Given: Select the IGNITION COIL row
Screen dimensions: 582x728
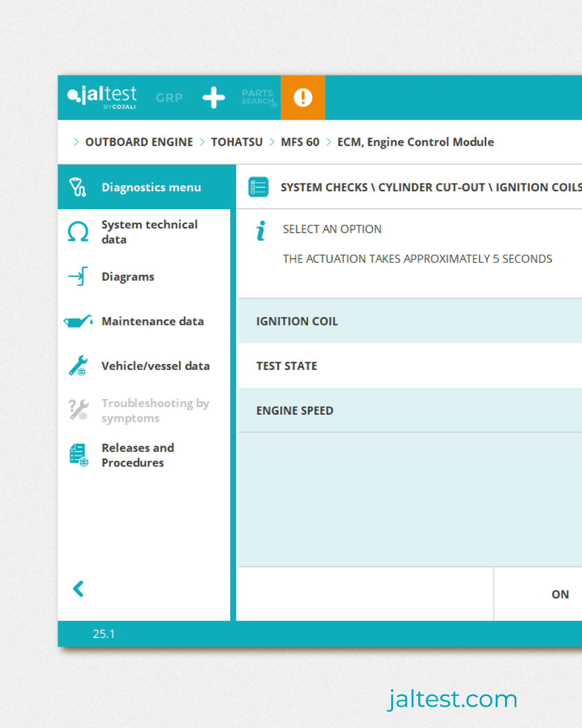Looking at the screenshot, I should [x=410, y=321].
